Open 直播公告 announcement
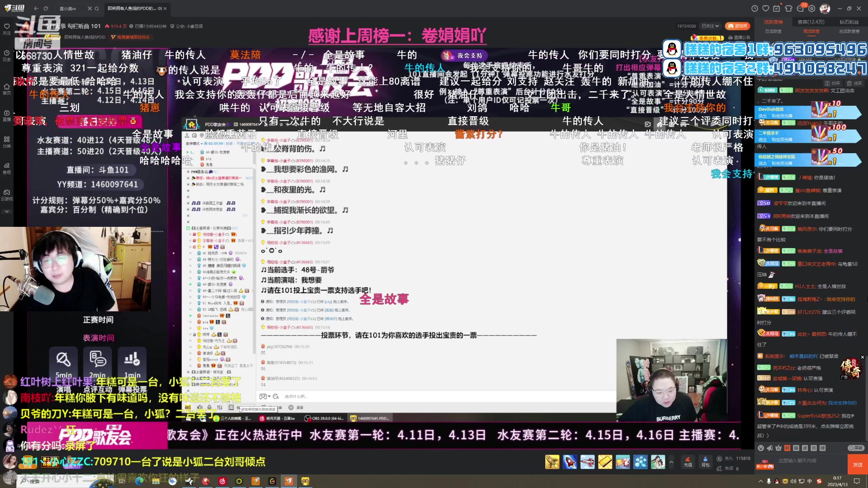The image size is (868, 488). coord(739,38)
